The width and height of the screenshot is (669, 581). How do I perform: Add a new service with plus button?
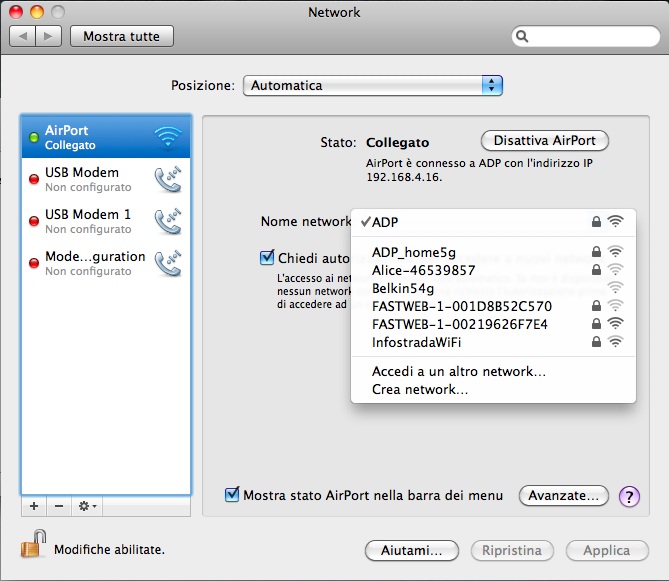[34, 506]
